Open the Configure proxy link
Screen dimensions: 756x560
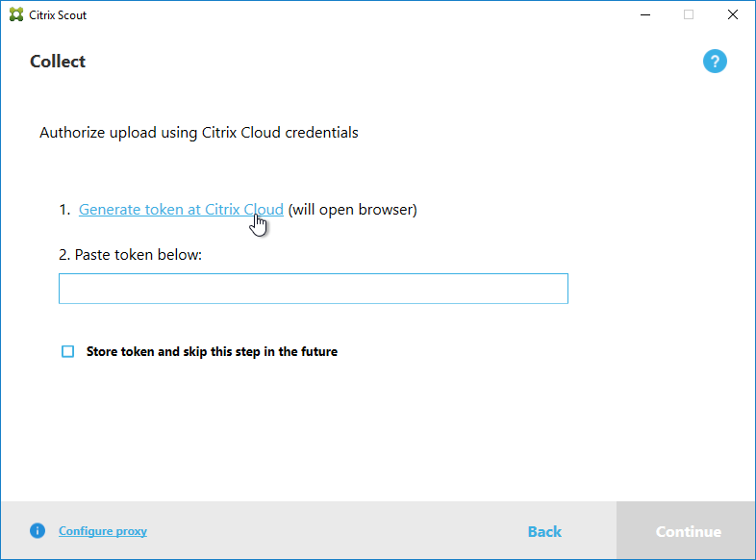click(103, 531)
